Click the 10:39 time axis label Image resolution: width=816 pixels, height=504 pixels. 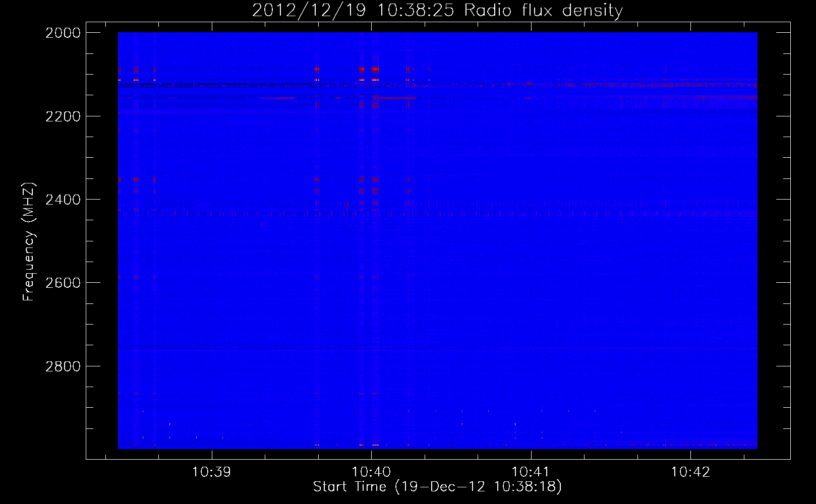[x=212, y=472]
